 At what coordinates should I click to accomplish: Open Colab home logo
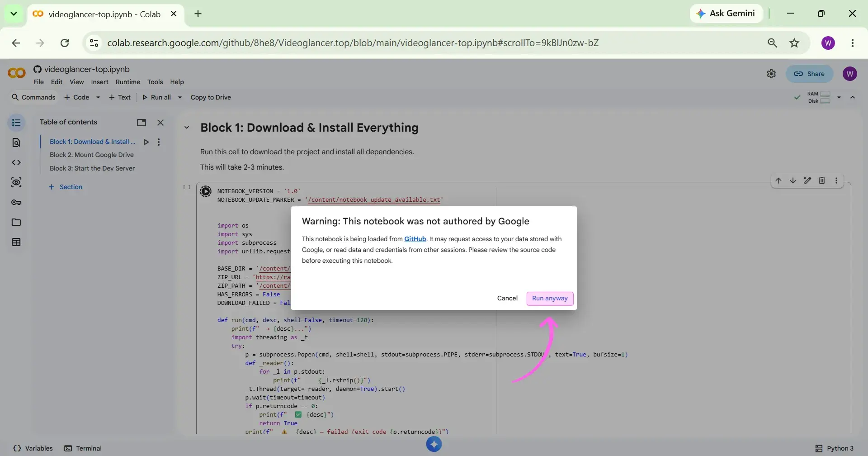tap(17, 73)
